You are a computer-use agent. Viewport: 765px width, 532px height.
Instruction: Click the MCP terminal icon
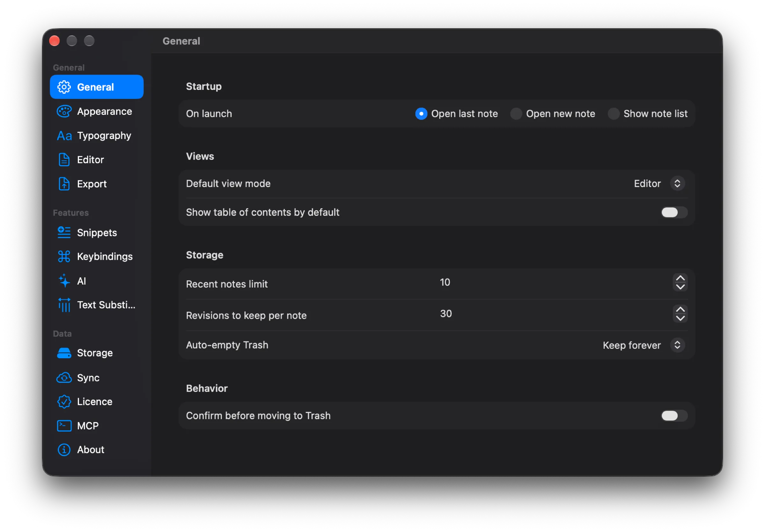pyautogui.click(x=64, y=426)
